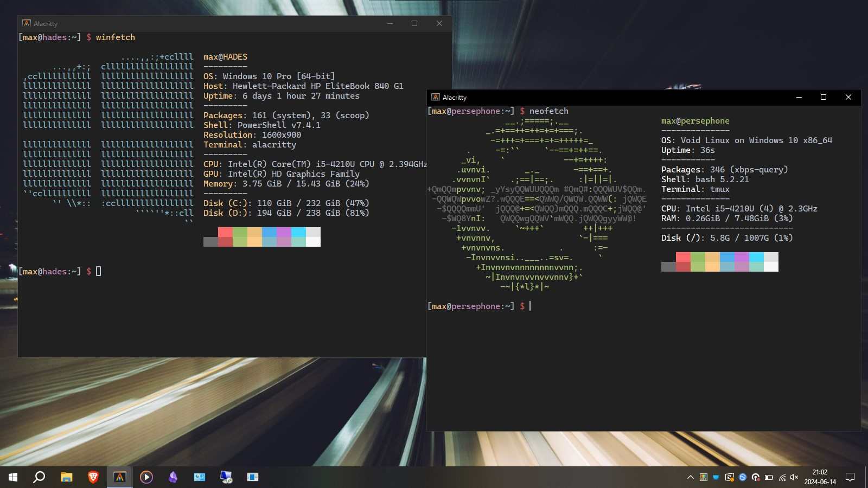
Task: Open Brave browser from the taskbar
Action: click(93, 477)
